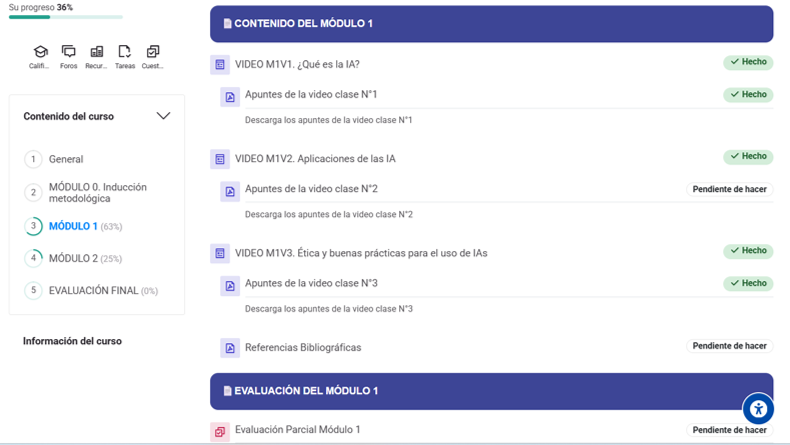Open the Recursos icon

coord(97,53)
